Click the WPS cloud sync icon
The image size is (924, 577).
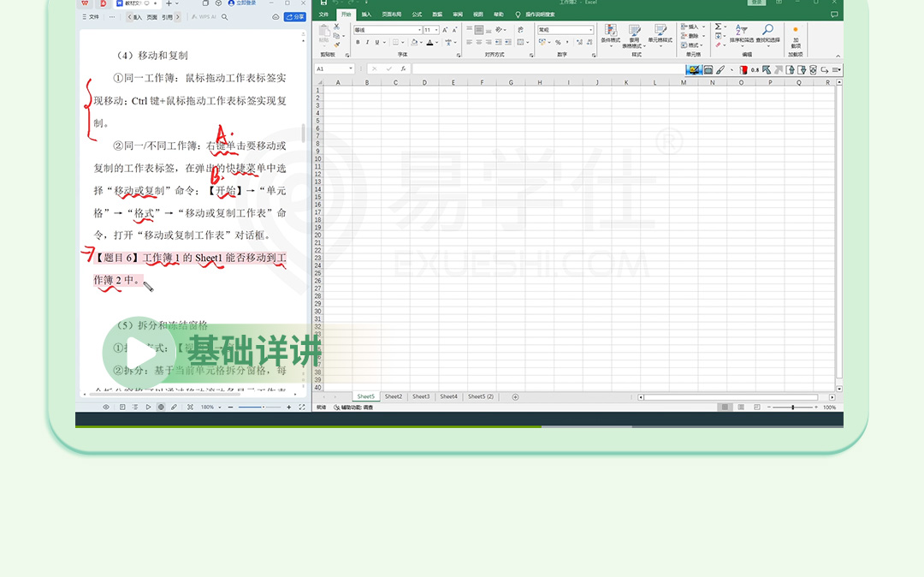coord(275,17)
